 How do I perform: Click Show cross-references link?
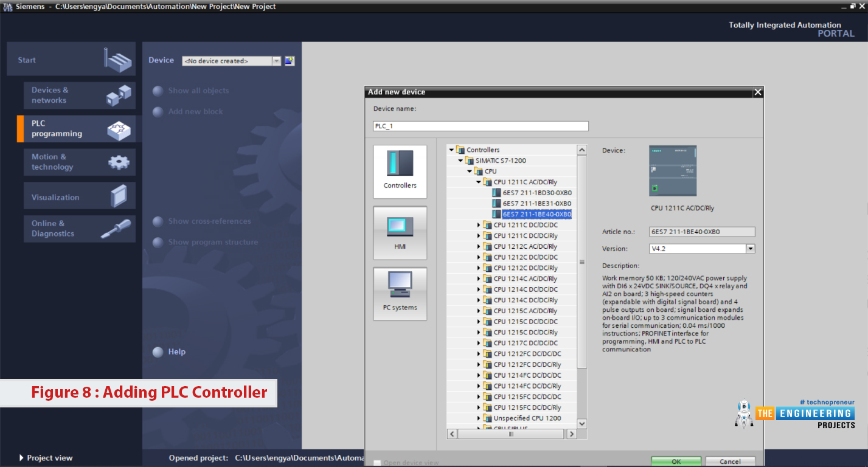[x=209, y=221]
